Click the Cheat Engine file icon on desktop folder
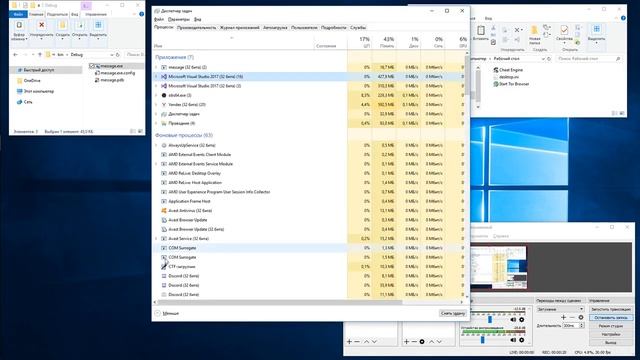 pyautogui.click(x=496, y=70)
